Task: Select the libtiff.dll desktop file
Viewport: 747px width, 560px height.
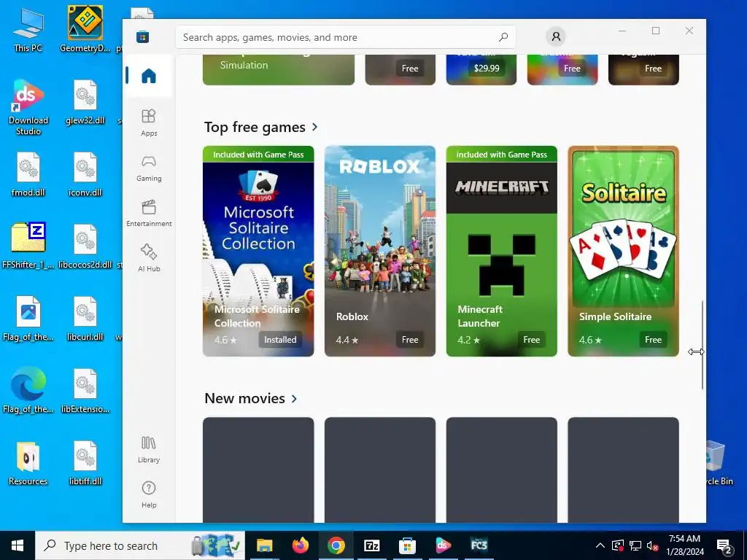Action: tap(85, 463)
